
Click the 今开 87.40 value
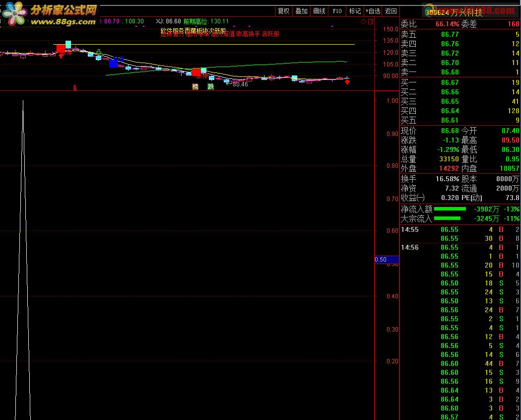[x=511, y=131]
